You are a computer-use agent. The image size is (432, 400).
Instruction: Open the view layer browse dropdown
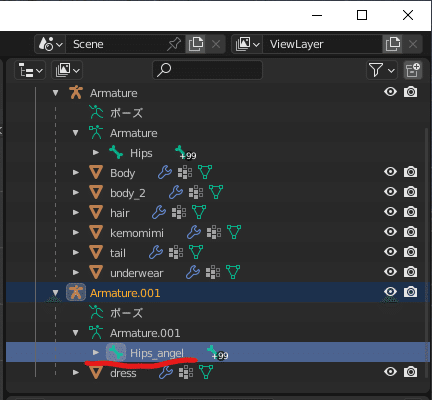[x=247, y=44]
